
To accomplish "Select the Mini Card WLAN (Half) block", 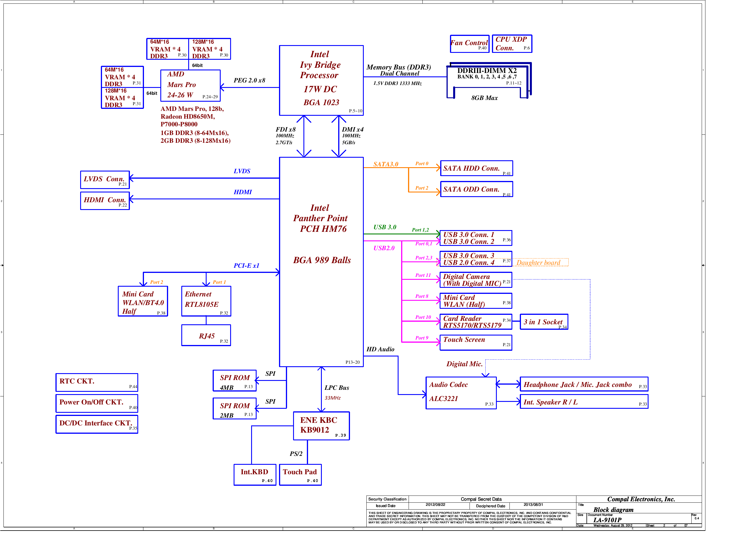I will (476, 301).
